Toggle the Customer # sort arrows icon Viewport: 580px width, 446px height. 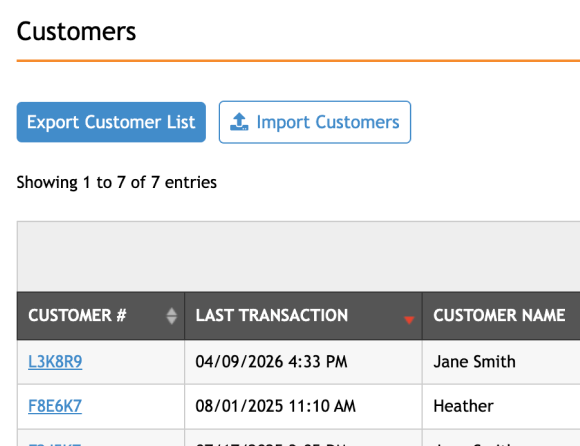pyautogui.click(x=171, y=316)
